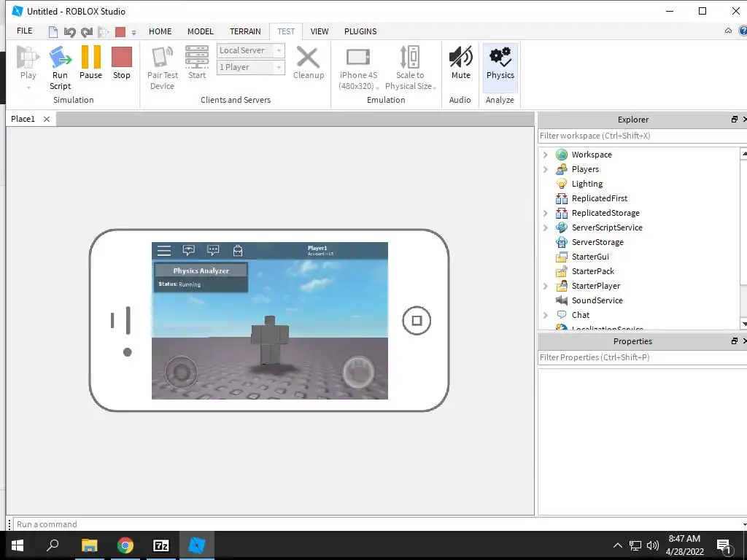Click the New file icon in quick access toolbar
This screenshot has height=560, width=747.
coord(53,32)
